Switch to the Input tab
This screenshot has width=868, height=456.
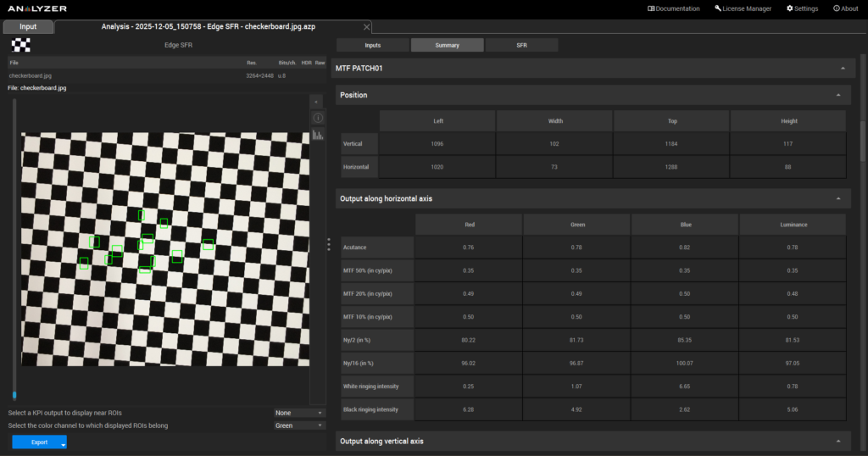click(x=28, y=27)
